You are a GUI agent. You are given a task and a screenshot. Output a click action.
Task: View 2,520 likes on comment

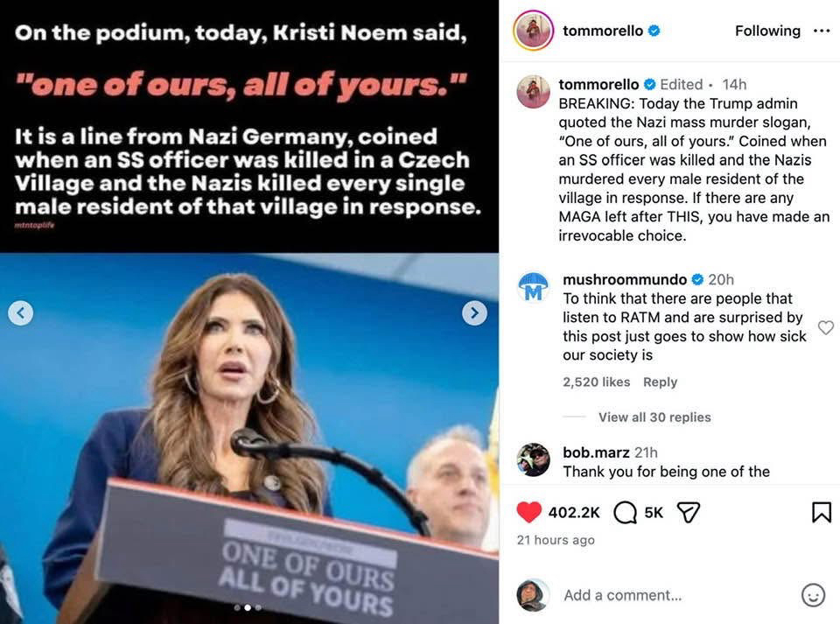[596, 382]
